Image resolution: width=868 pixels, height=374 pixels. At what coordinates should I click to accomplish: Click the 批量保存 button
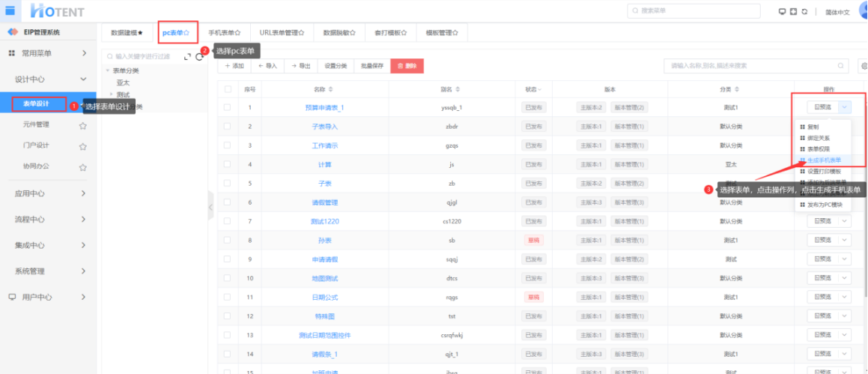click(372, 66)
